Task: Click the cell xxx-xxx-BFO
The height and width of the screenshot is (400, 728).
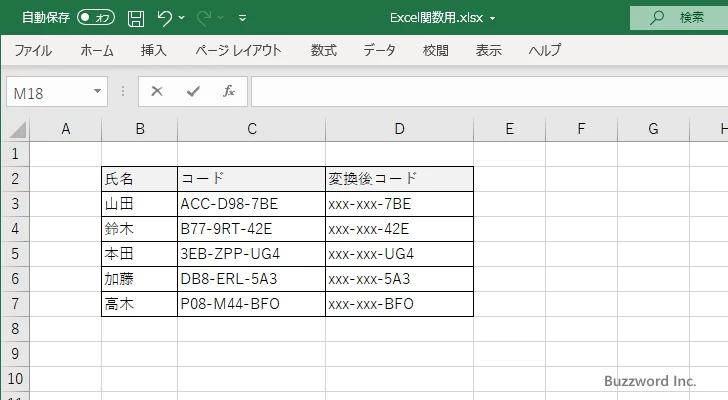Action: click(399, 304)
